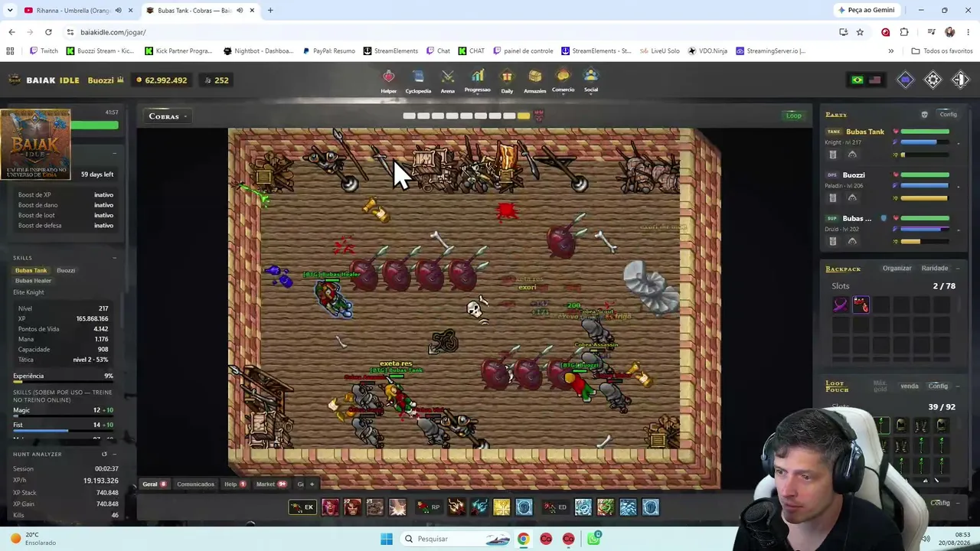Screen dimensions: 980x551
Task: Click the logout door icon
Action: tap(960, 80)
